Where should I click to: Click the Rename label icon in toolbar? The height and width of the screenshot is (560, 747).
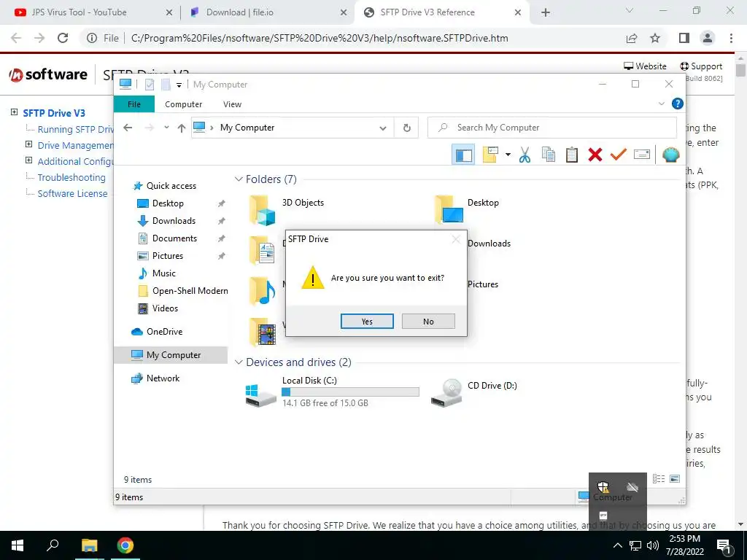[642, 155]
